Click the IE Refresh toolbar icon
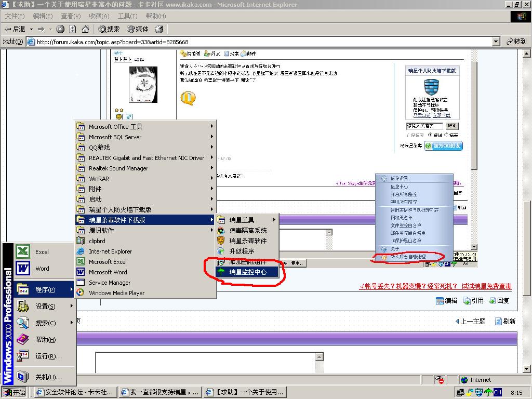Viewport: 532px width, 399px height. 73,29
